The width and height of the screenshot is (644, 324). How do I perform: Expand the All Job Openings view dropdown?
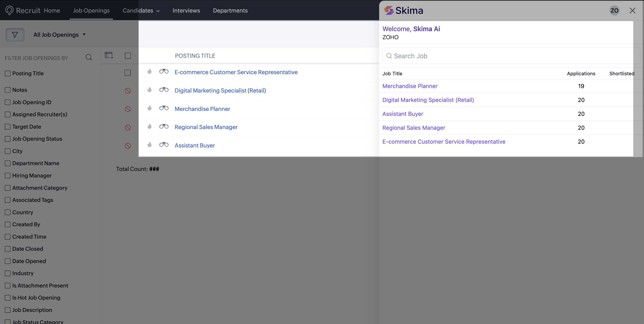tap(60, 35)
